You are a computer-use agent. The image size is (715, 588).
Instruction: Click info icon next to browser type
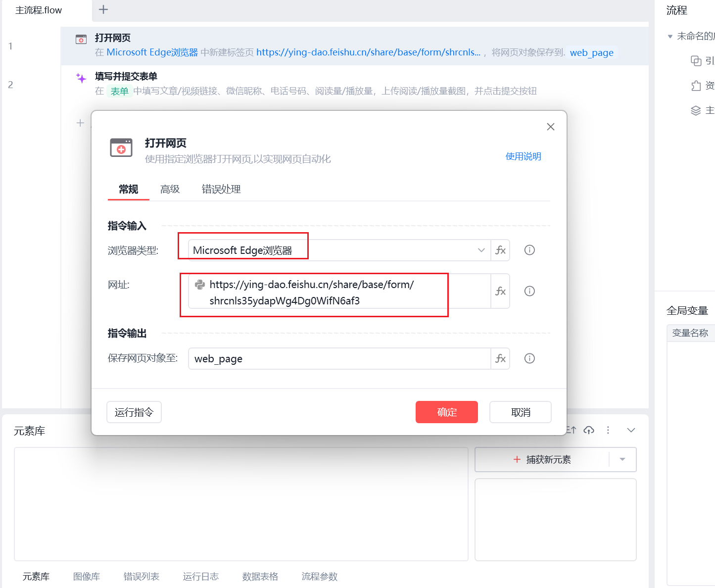[529, 250]
